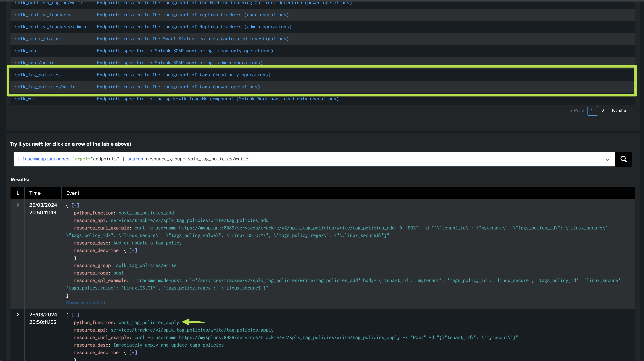Expand the second event row arrow
Viewport: 644px width, 361px height.
tap(17, 314)
